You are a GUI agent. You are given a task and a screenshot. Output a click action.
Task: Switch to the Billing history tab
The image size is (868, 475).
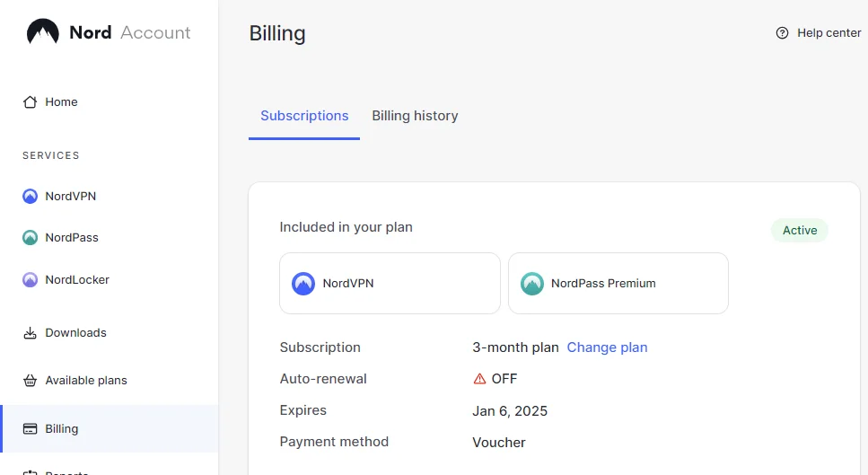click(x=415, y=116)
